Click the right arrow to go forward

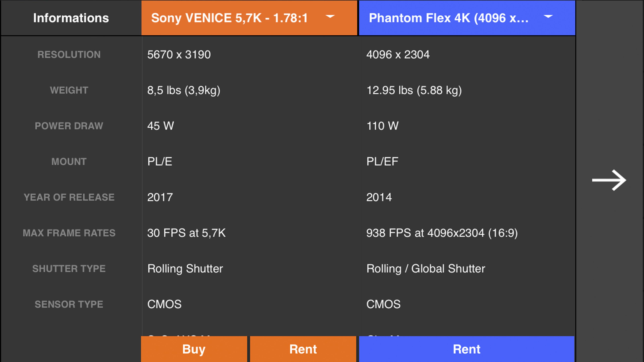(x=609, y=180)
